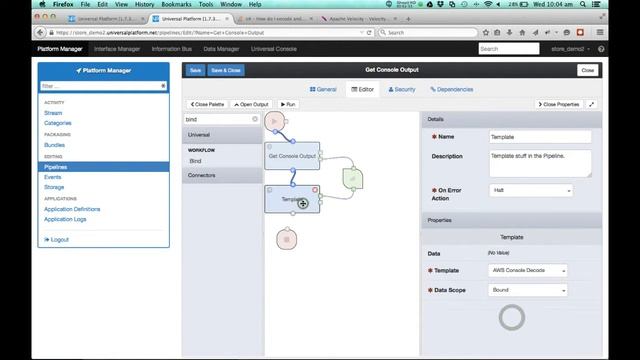Go back with the browser back arrow
Screen dimensions: 640x360
(x=40, y=32)
